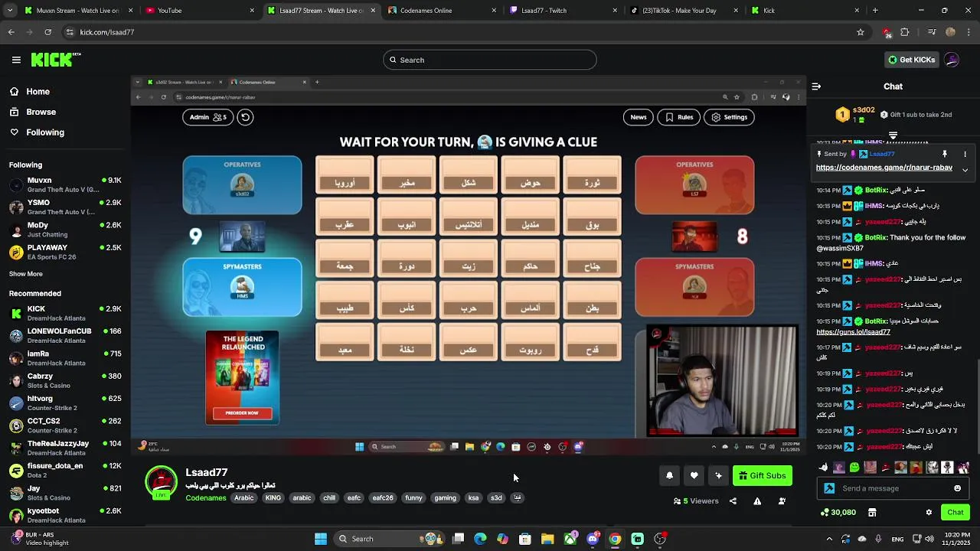Open the Kick hamburger menu
This screenshot has width=980, height=551.
(x=16, y=60)
